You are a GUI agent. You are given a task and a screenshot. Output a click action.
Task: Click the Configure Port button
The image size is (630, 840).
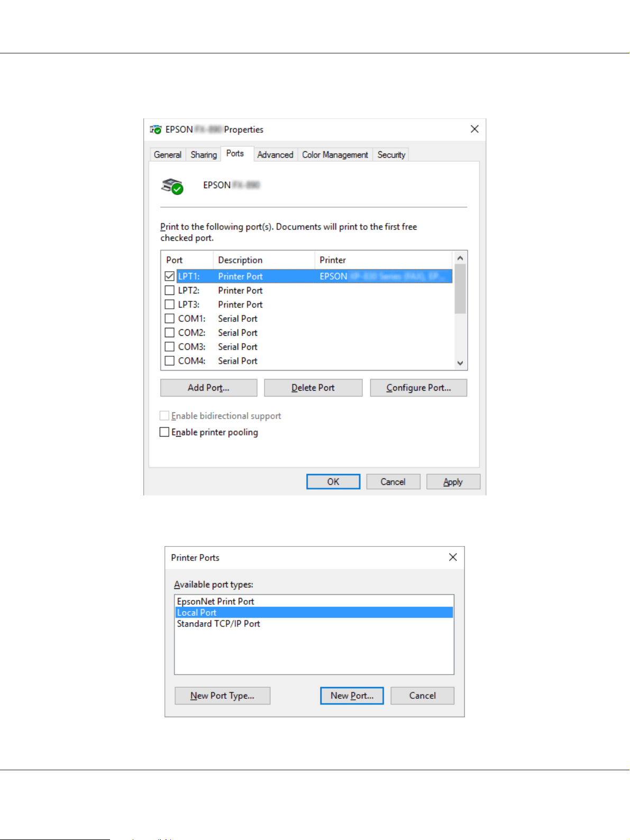418,387
